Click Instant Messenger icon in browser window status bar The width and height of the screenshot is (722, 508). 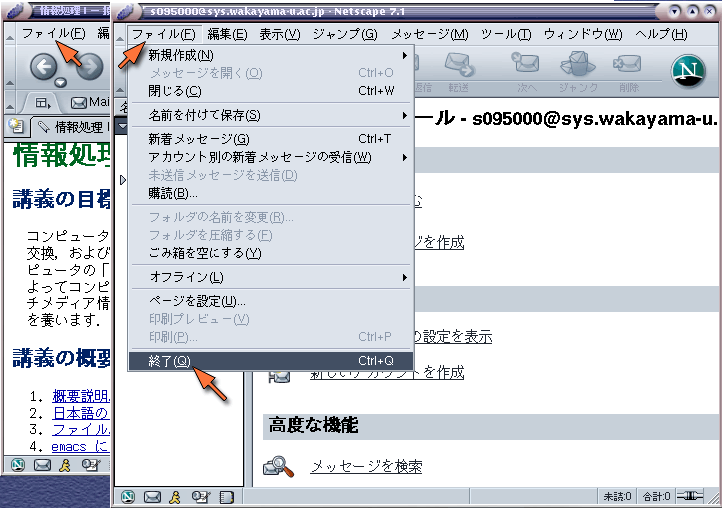click(65, 465)
